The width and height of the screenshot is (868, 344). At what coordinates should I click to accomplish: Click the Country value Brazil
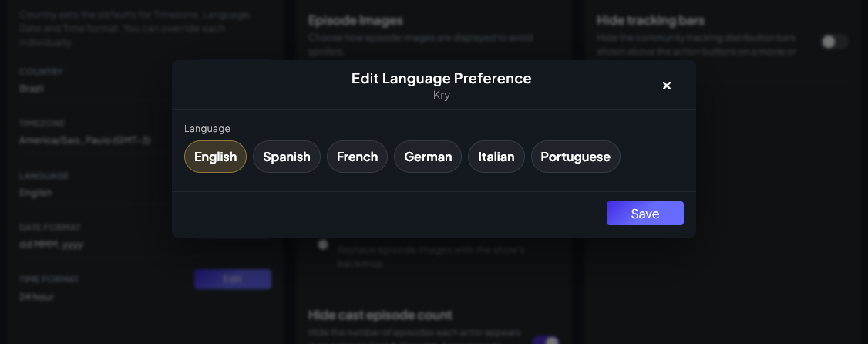[x=31, y=89]
